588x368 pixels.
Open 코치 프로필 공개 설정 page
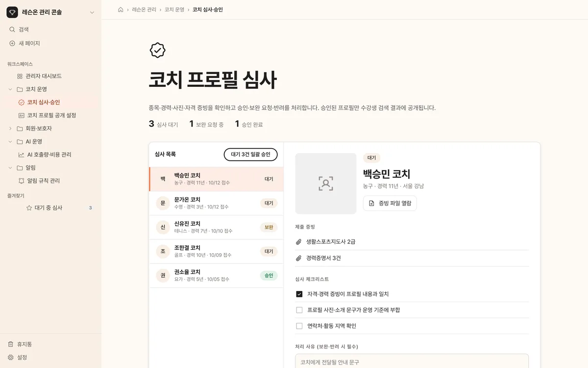click(51, 115)
